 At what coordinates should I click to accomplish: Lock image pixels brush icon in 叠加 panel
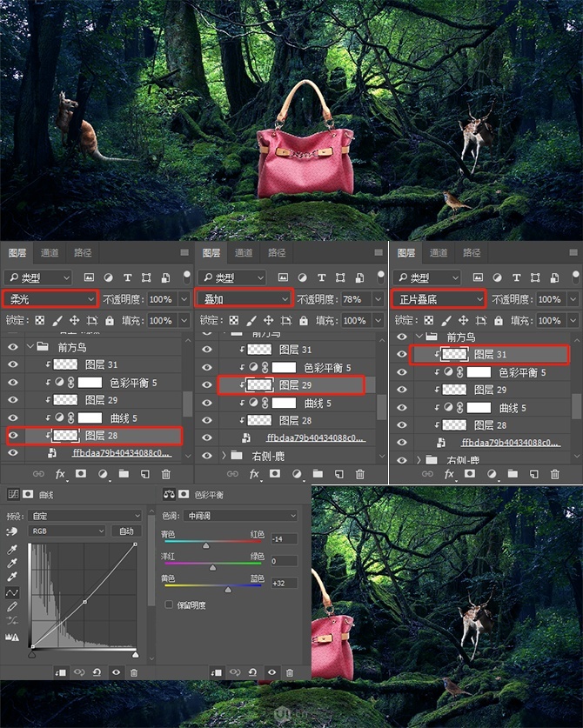coord(251,320)
